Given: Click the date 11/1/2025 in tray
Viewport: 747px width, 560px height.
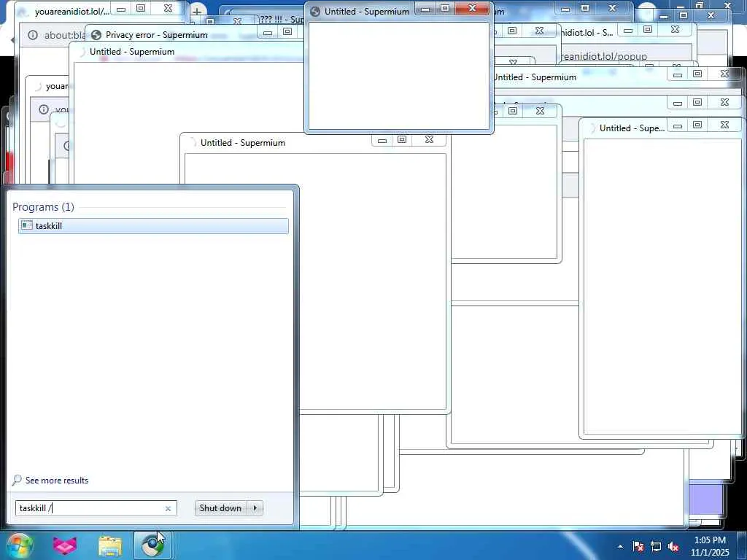Looking at the screenshot, I should (x=710, y=553).
